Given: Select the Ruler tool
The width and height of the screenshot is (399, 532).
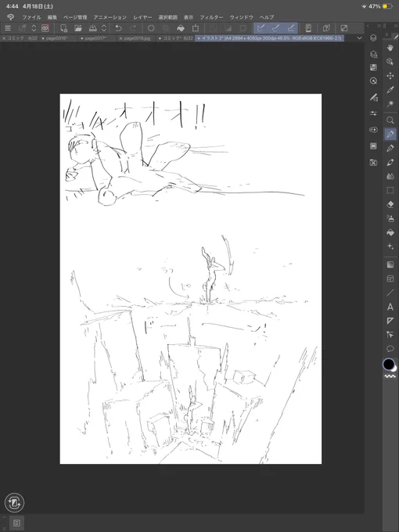Looking at the screenshot, I should click(390, 321).
